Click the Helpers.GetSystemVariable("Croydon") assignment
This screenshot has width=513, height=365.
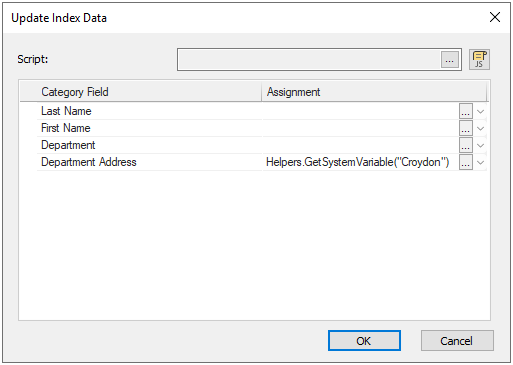(x=357, y=162)
